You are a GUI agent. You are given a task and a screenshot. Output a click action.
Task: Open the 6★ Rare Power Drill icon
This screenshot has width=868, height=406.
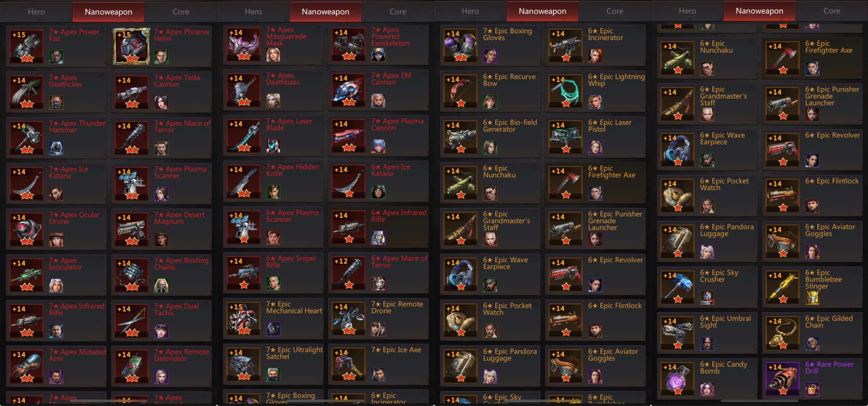pyautogui.click(x=783, y=379)
